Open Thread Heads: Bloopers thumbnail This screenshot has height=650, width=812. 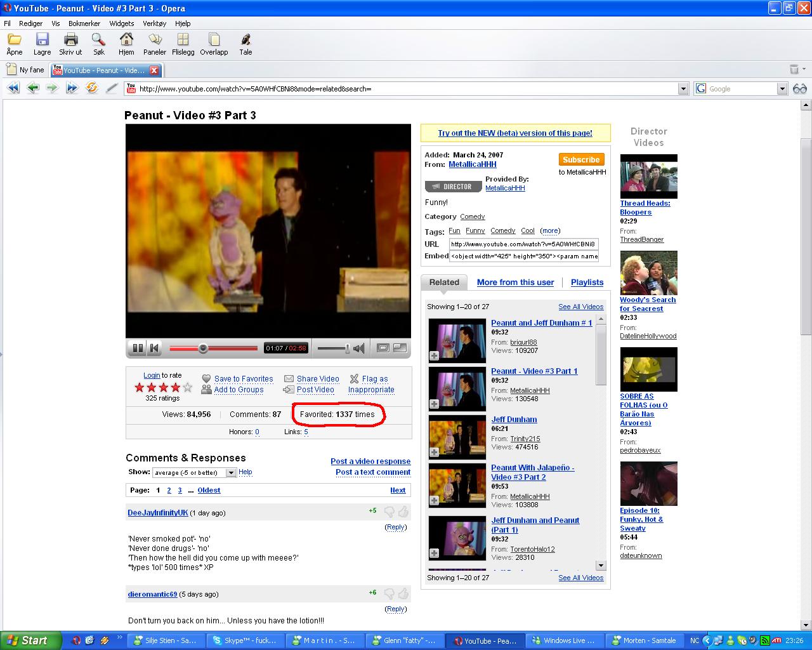pos(648,176)
